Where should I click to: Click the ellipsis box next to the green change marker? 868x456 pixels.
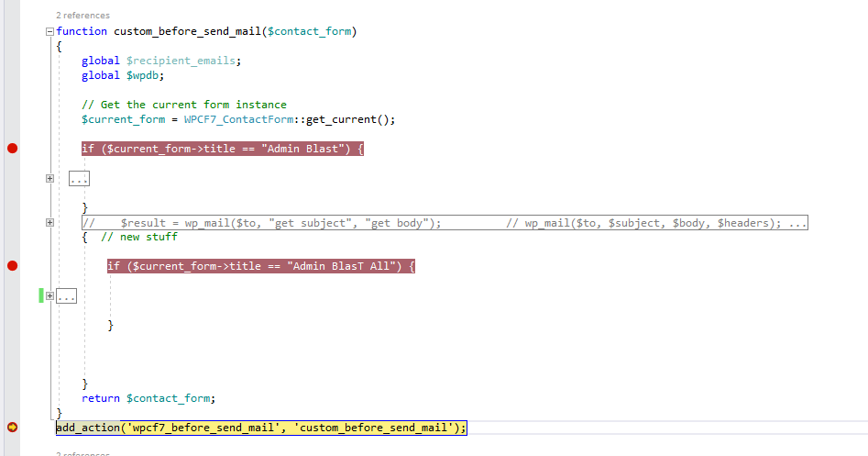(66, 295)
